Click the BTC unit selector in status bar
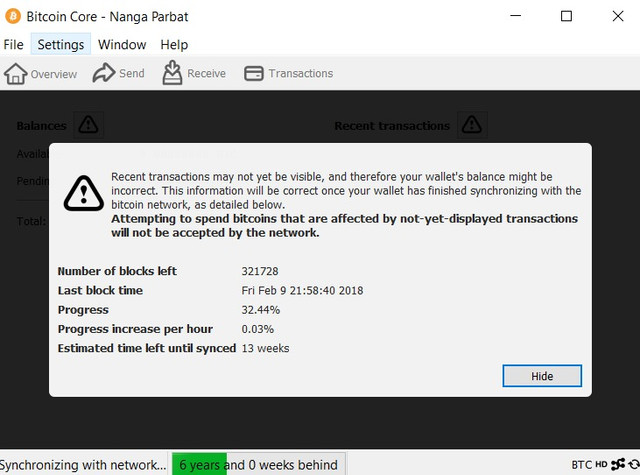 point(582,464)
